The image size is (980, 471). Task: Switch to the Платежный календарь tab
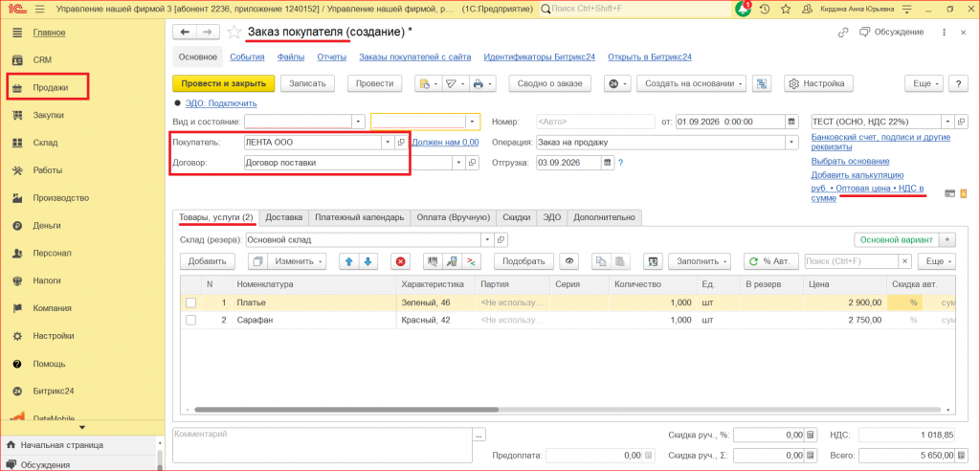click(x=360, y=217)
